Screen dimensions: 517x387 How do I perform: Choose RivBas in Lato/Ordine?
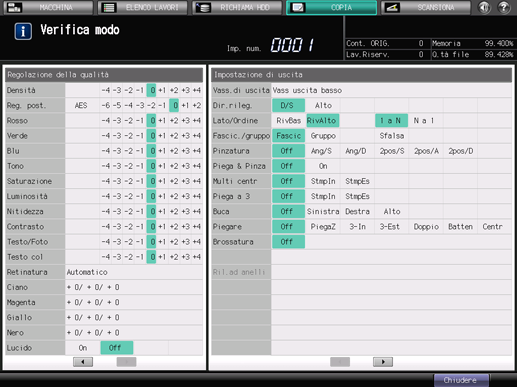pos(288,121)
